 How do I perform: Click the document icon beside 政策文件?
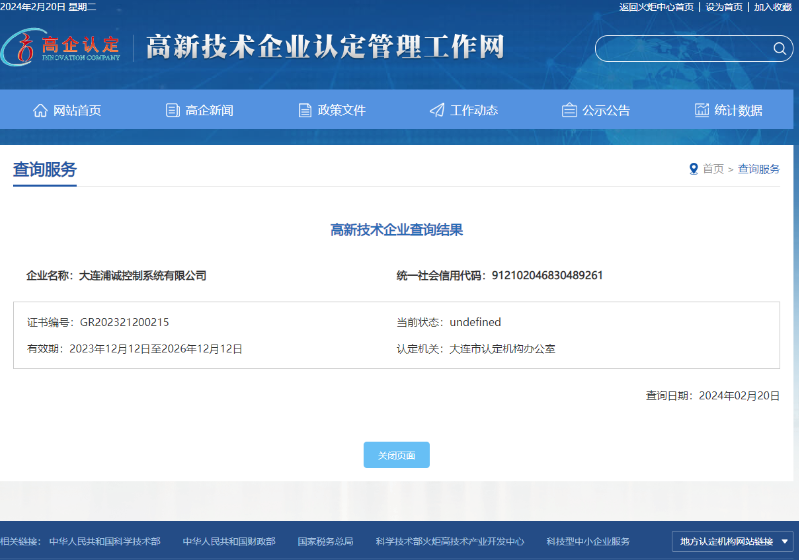[x=305, y=110]
